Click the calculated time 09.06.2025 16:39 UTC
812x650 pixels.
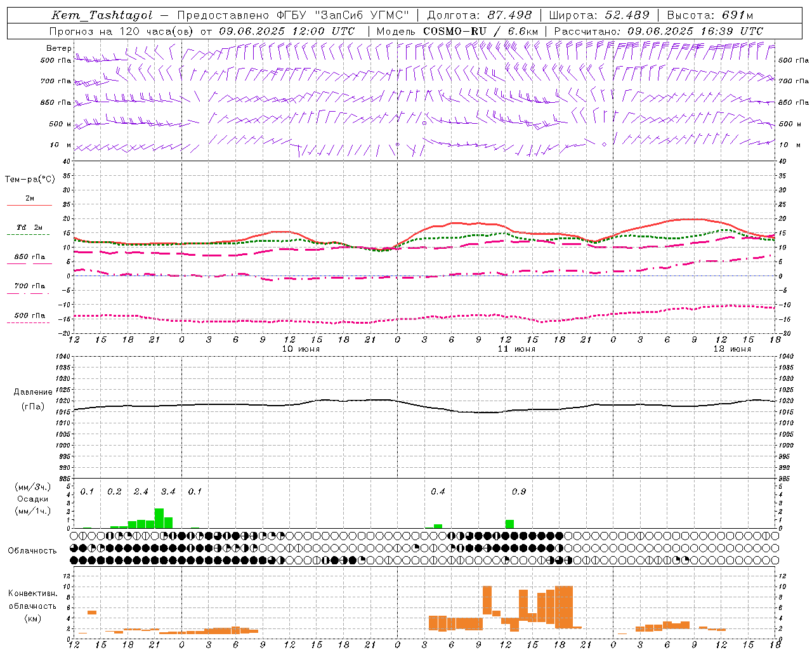click(x=695, y=31)
